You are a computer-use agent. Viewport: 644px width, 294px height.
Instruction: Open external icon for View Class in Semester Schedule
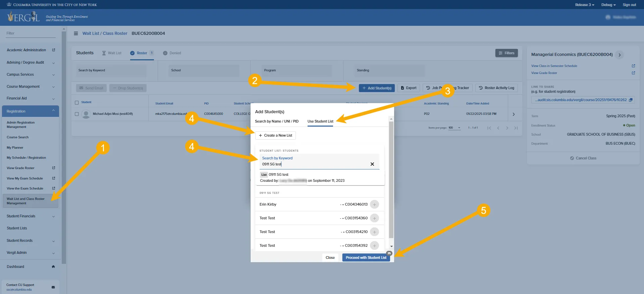(x=633, y=66)
